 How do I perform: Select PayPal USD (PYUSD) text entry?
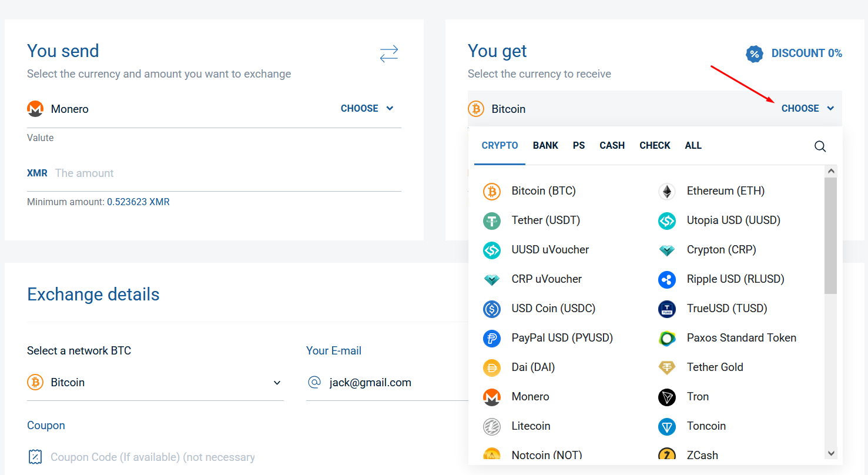click(x=562, y=338)
